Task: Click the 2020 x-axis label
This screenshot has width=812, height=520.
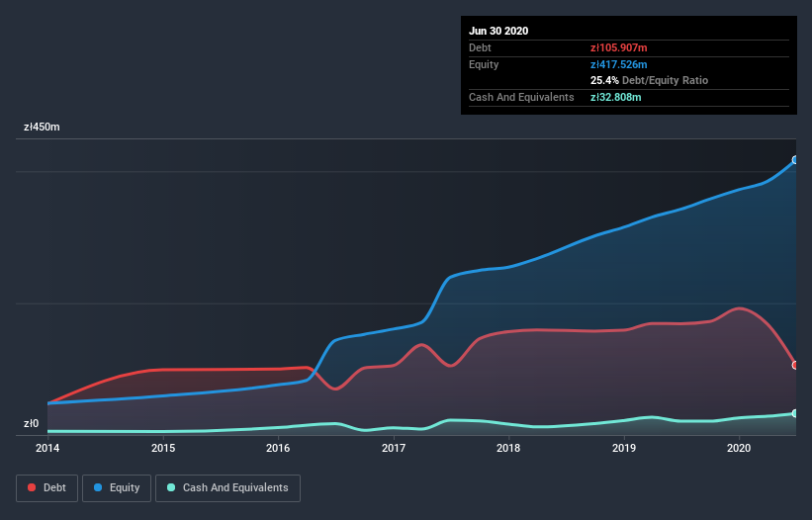Action: (739, 448)
